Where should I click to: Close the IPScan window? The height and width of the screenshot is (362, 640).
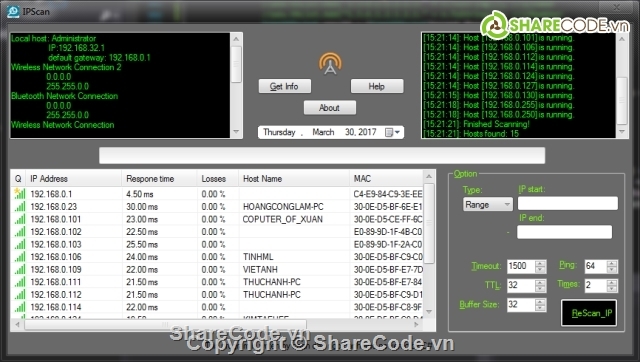coord(617,7)
